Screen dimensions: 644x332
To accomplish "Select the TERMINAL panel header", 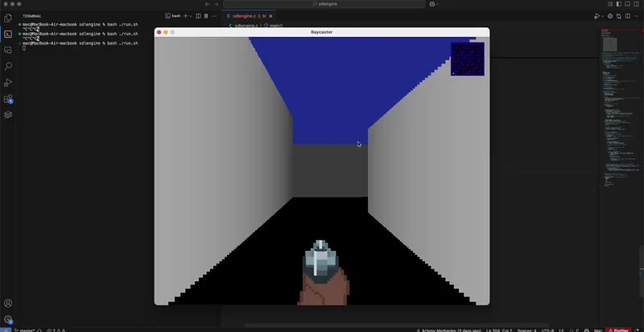I will tap(31, 16).
